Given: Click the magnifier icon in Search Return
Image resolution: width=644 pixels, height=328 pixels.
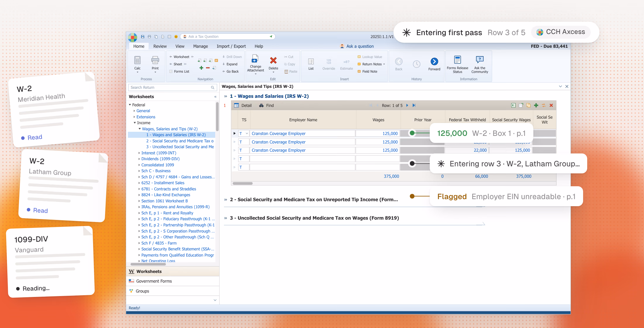Looking at the screenshot, I should pos(213,88).
